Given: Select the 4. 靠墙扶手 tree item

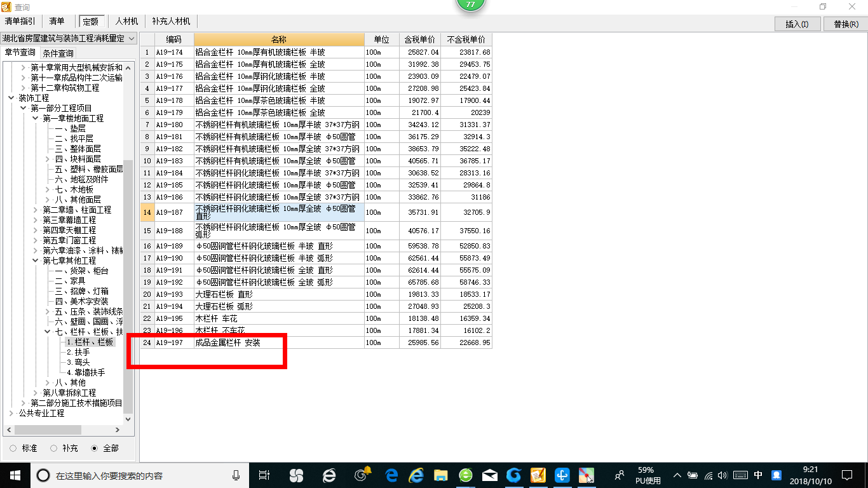Looking at the screenshot, I should click(x=86, y=372).
